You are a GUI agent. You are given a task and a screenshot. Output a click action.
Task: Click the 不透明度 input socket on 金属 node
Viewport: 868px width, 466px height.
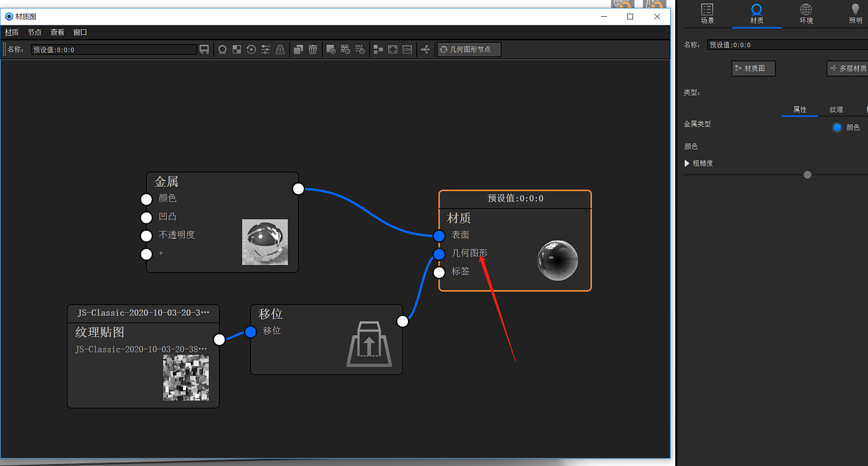[x=146, y=236]
